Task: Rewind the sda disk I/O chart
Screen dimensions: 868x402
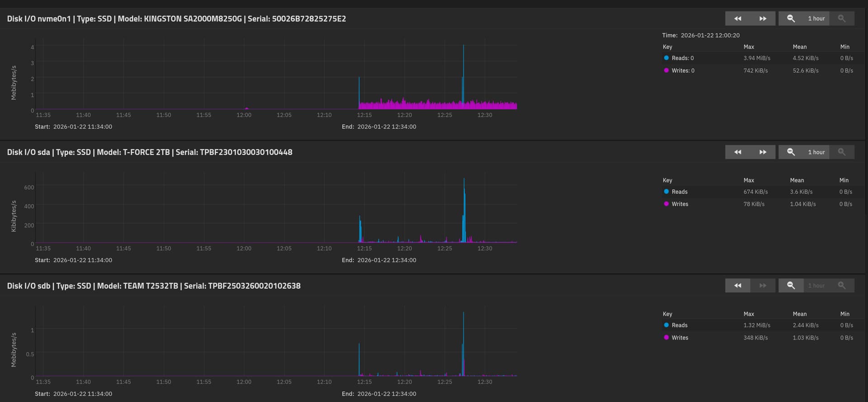Action: point(737,152)
